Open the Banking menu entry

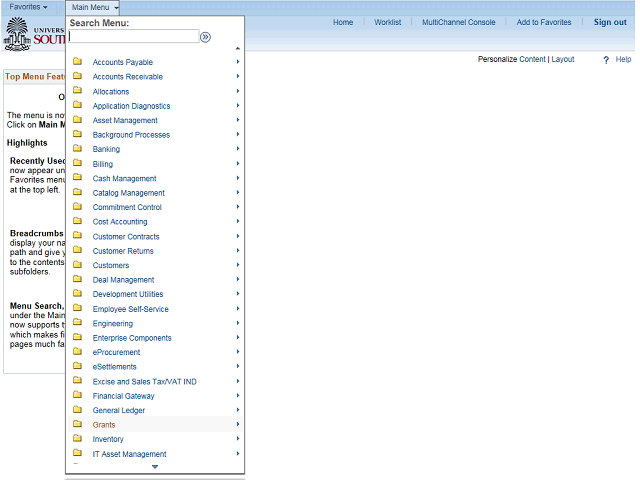106,149
